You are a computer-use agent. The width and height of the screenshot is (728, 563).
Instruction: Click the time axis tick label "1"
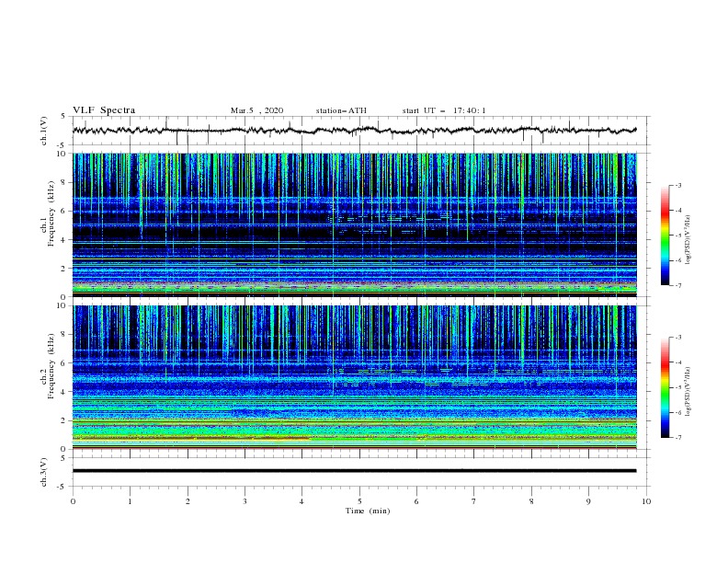tap(130, 501)
